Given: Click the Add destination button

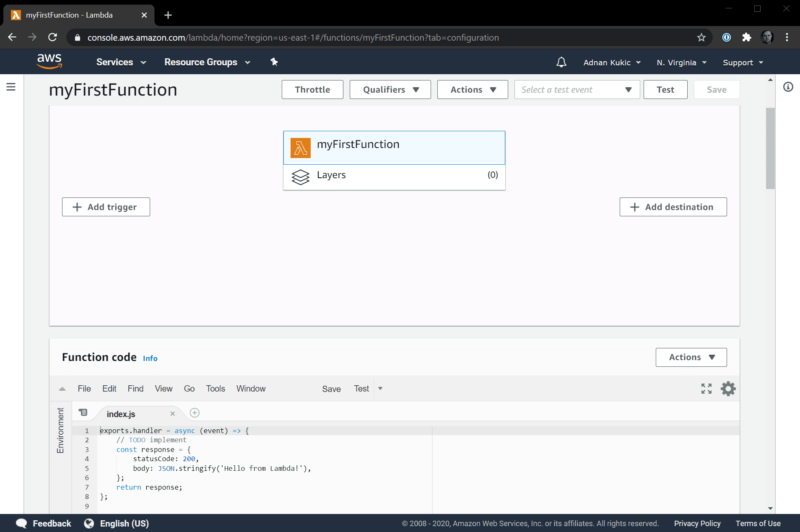Looking at the screenshot, I should 673,207.
